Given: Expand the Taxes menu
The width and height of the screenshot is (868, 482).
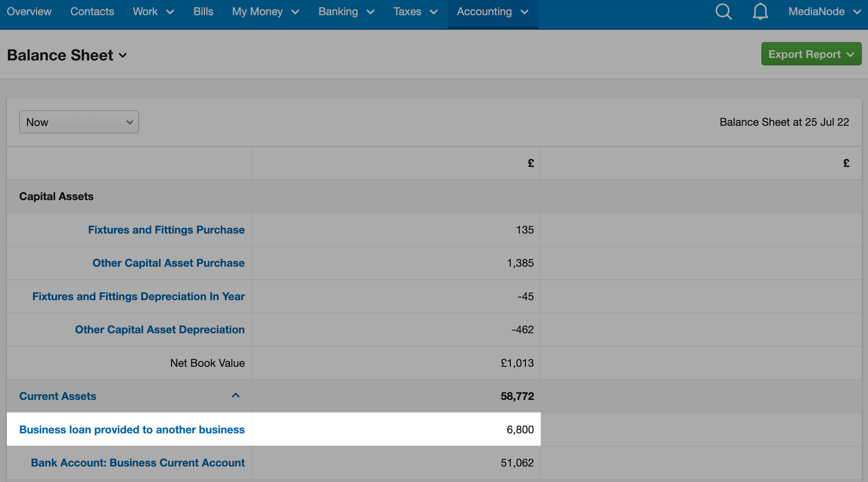Looking at the screenshot, I should (x=415, y=12).
